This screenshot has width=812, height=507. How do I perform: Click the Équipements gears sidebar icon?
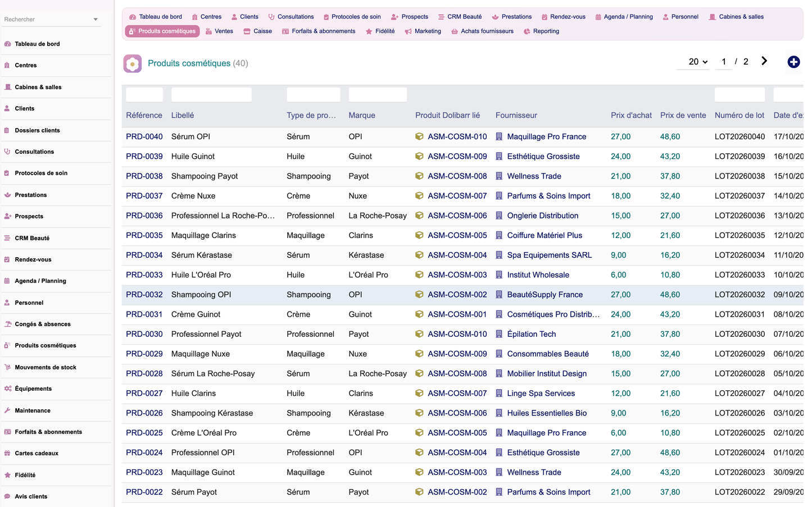click(7, 389)
